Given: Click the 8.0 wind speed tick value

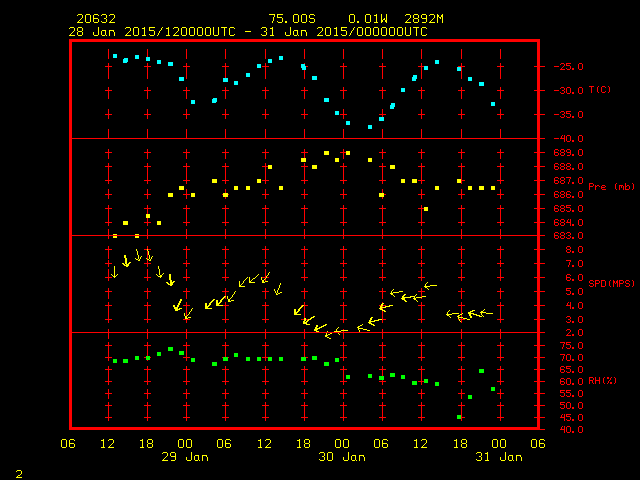Looking at the screenshot, I should click(575, 250).
